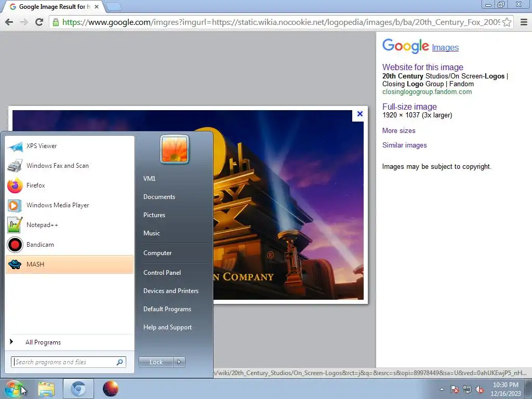This screenshot has width=532, height=399.
Task: Click the Images link beside Google logo
Action: pyautogui.click(x=445, y=47)
